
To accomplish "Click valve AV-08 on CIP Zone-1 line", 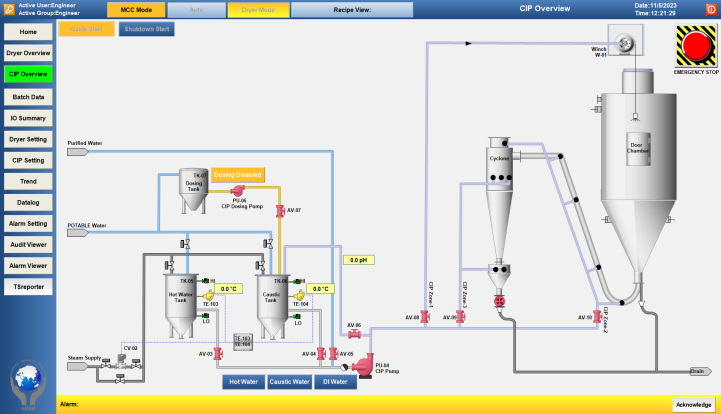I will pos(424,317).
